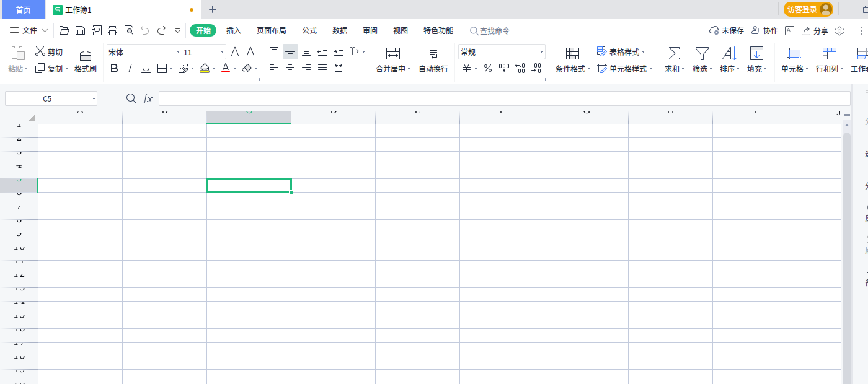Viewport: 868px width, 384px height.
Task: Open Print Preview icon
Action: click(x=128, y=30)
